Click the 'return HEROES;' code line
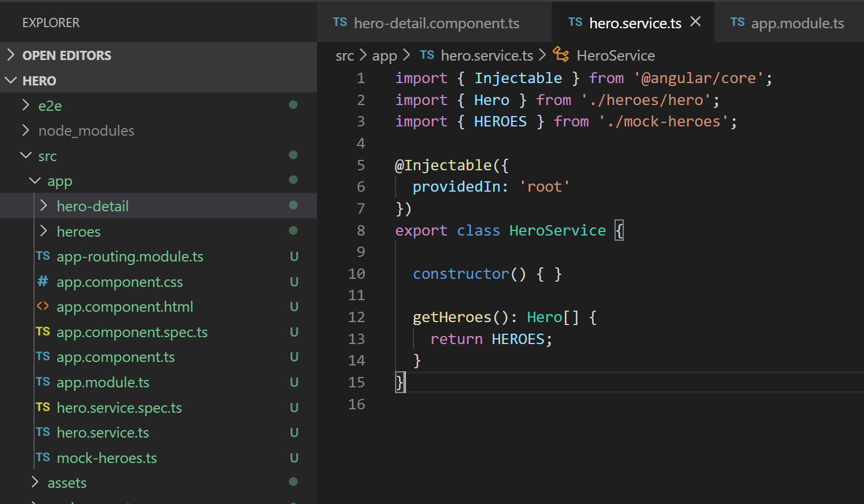864x504 pixels. (491, 339)
